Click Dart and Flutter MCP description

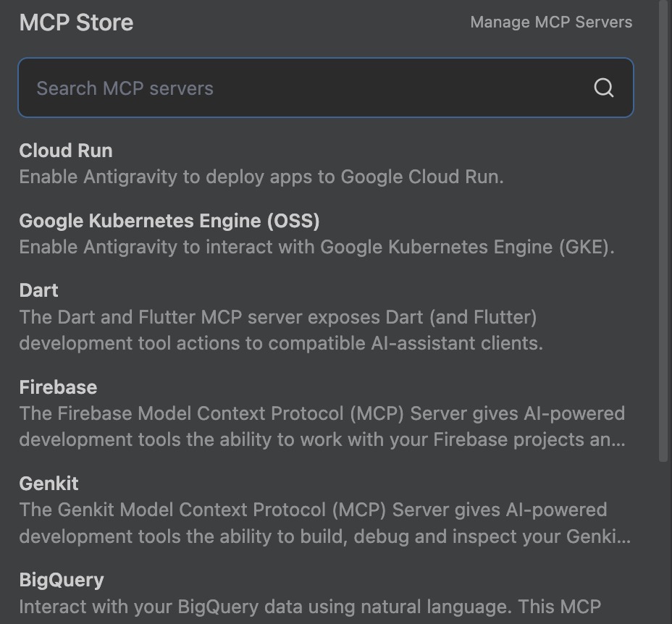(281, 330)
